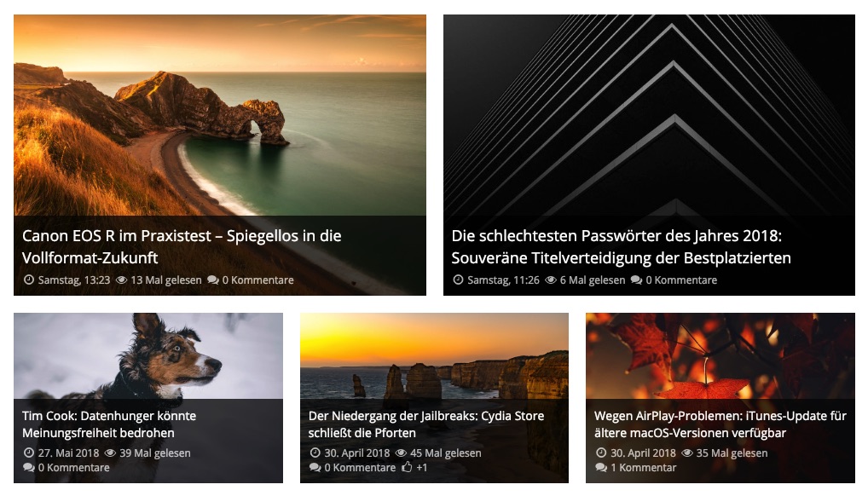Open Wegen AirPlay-Problemen iTunes-Update headline
868x496 pixels.
click(x=720, y=424)
